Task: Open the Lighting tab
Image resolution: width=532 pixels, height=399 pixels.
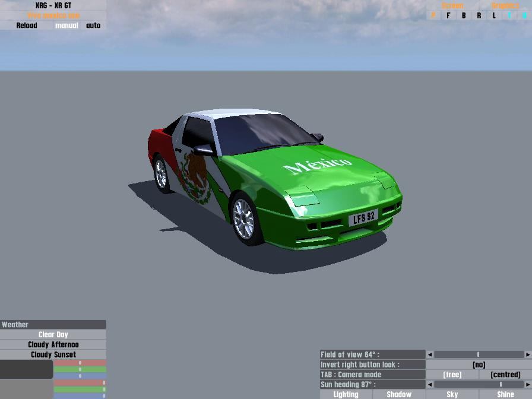Action: 346,394
